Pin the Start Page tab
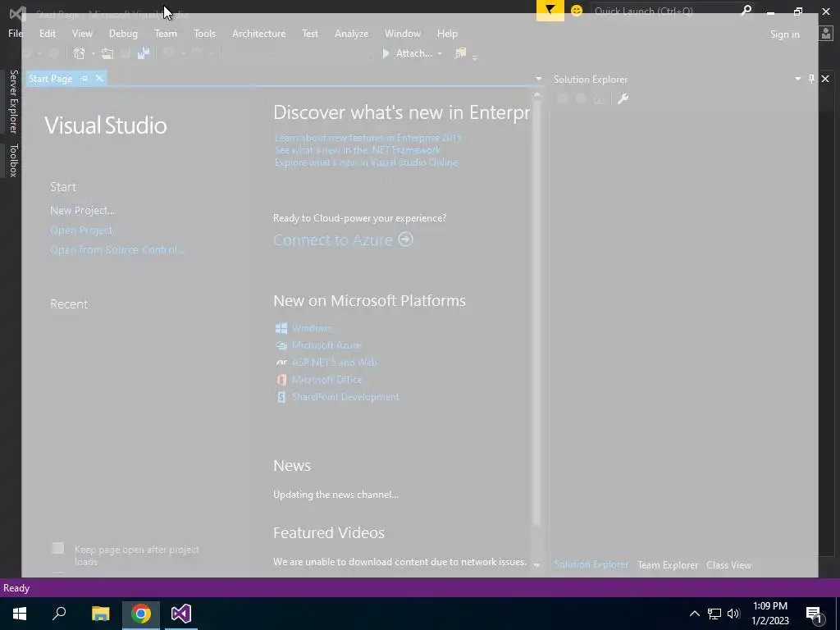 coord(84,78)
